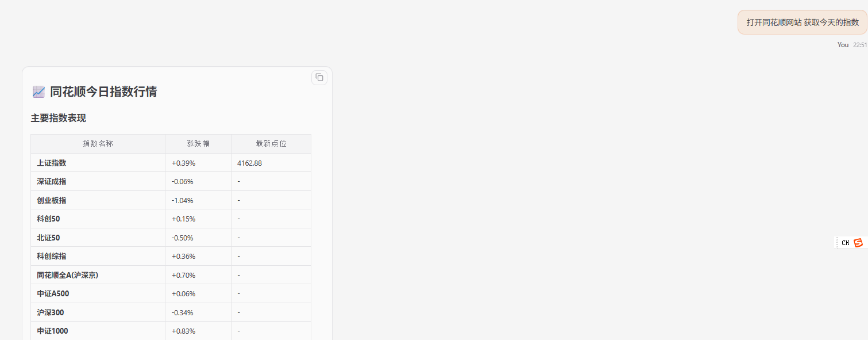The height and width of the screenshot is (340, 868).
Task: Click the 深证成指 row name
Action: coord(52,182)
